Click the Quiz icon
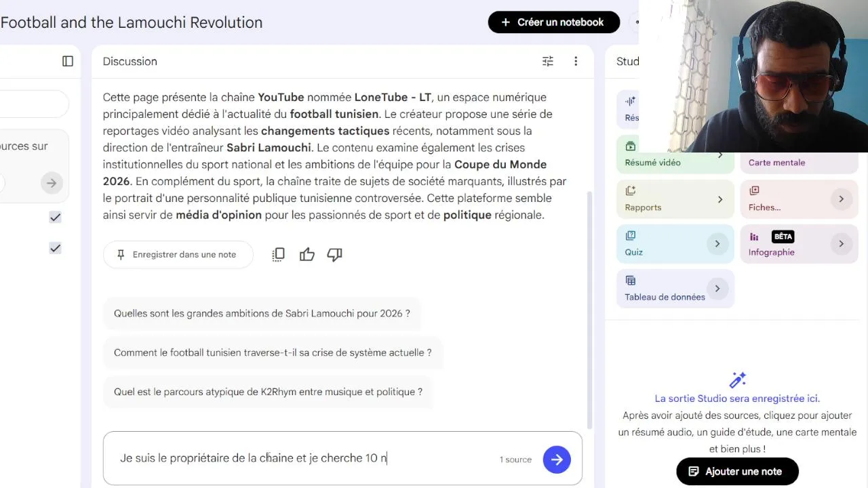This screenshot has height=488, width=868. coord(631,235)
